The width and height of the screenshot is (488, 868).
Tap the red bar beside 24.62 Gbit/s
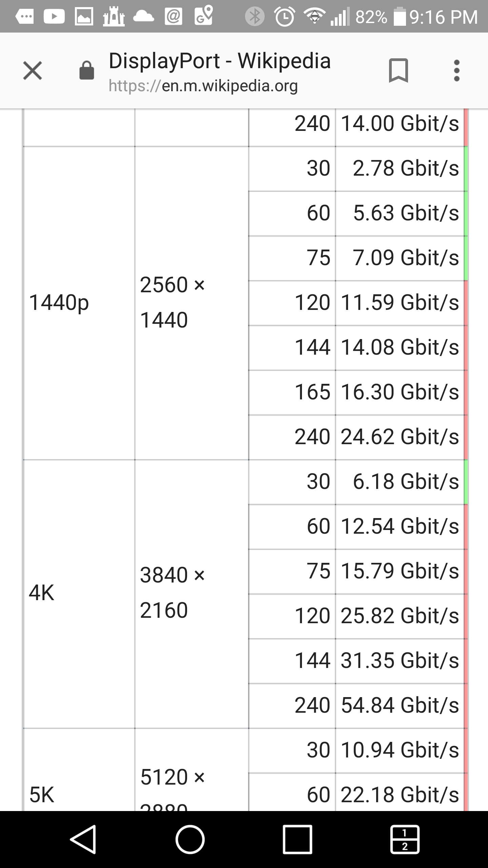point(466,437)
